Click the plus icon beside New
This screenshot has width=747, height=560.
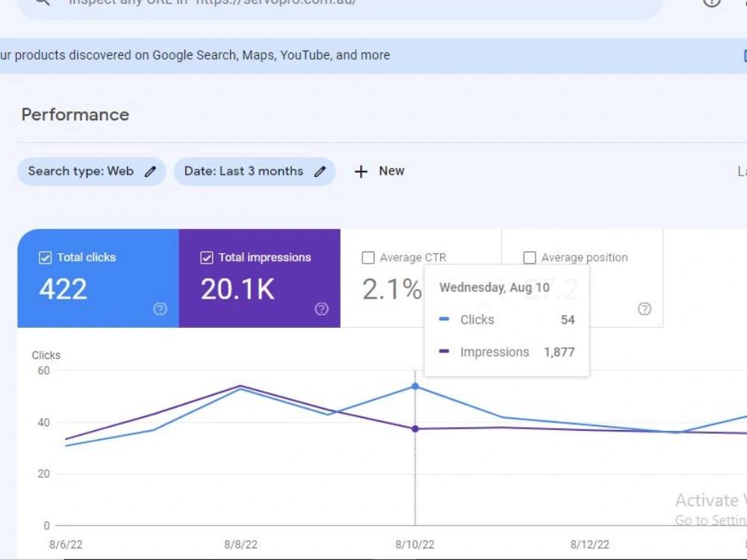click(x=361, y=172)
